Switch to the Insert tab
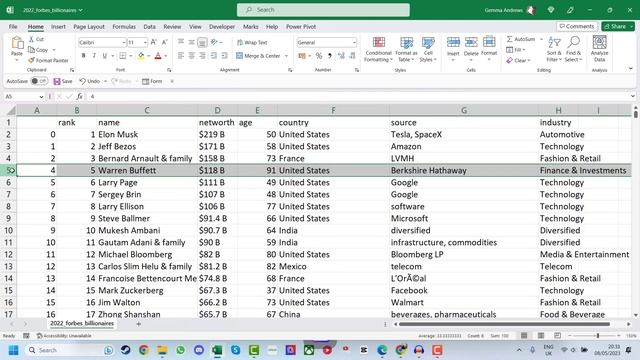Screen dimensions: 640x360 pyautogui.click(x=58, y=27)
